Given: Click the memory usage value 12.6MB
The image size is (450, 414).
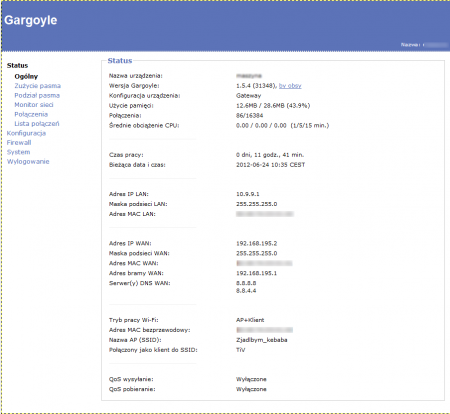Looking at the screenshot, I should (x=247, y=106).
